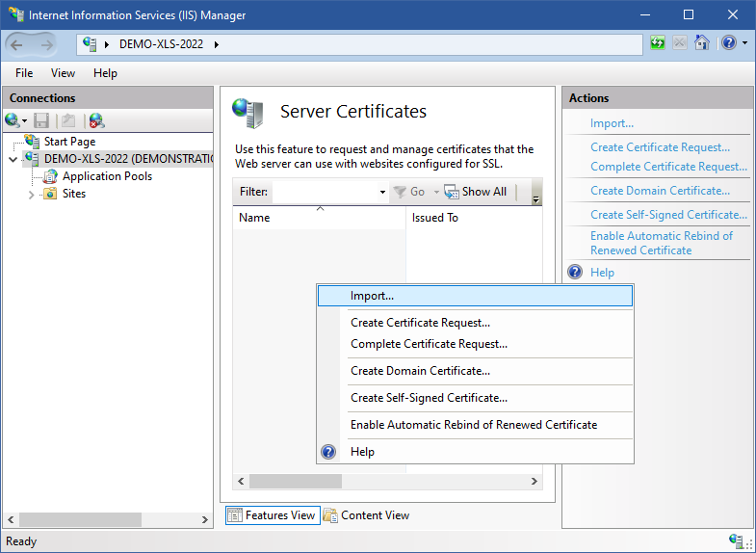Image resolution: width=756 pixels, height=553 pixels.
Task: Click the blue Help question icon in top toolbar
Action: 729,43
